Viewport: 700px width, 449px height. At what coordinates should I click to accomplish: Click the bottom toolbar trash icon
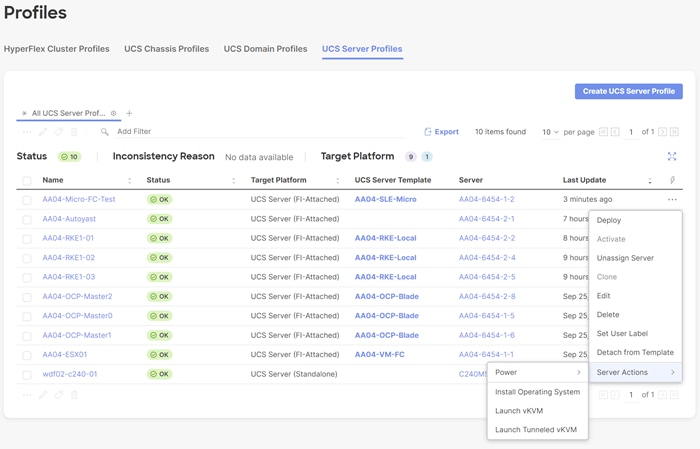click(x=75, y=395)
